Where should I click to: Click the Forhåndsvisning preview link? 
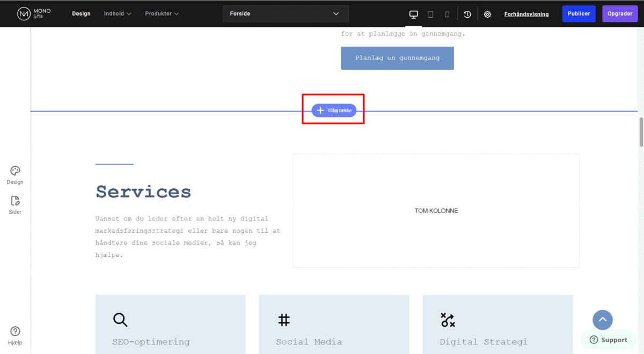coord(526,14)
